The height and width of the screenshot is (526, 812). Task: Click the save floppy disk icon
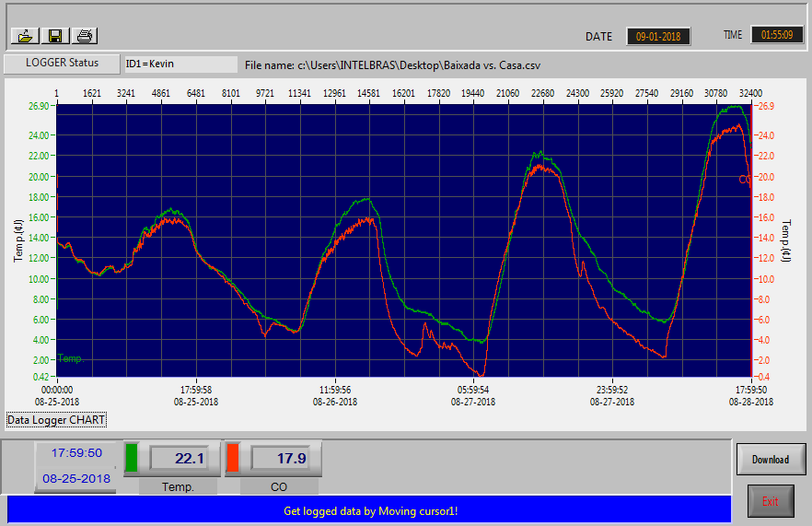point(55,36)
